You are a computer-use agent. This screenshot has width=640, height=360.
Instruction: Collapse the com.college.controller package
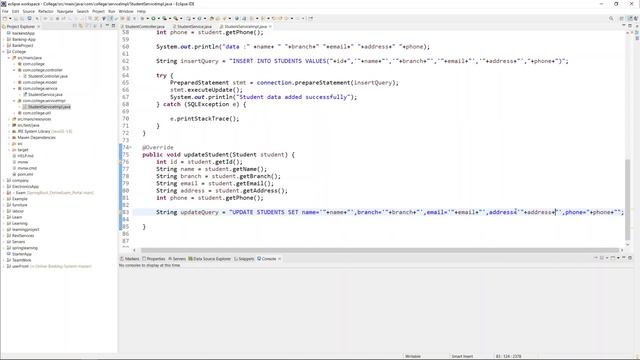pos(14,70)
